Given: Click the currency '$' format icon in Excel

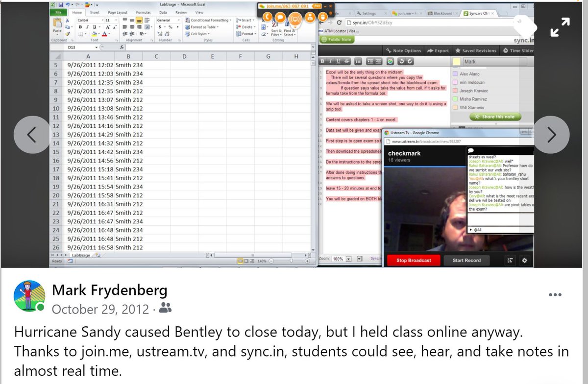Looking at the screenshot, I should point(159,27).
